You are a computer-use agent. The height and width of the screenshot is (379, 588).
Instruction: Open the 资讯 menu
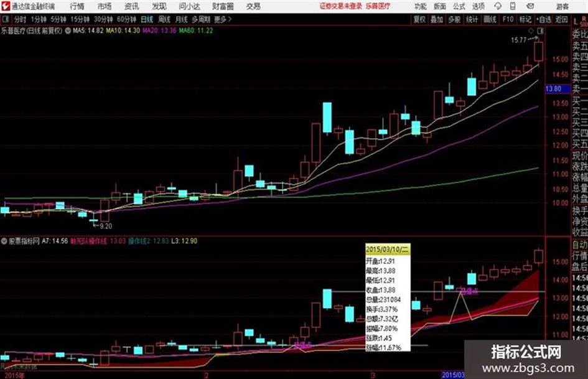pyautogui.click(x=132, y=6)
